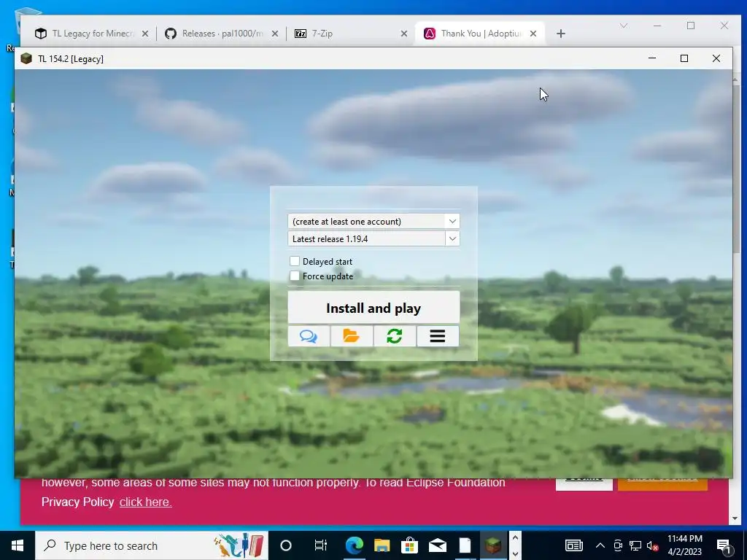The width and height of the screenshot is (747, 560).
Task: Open the browser tab search chevron
Action: [x=624, y=26]
